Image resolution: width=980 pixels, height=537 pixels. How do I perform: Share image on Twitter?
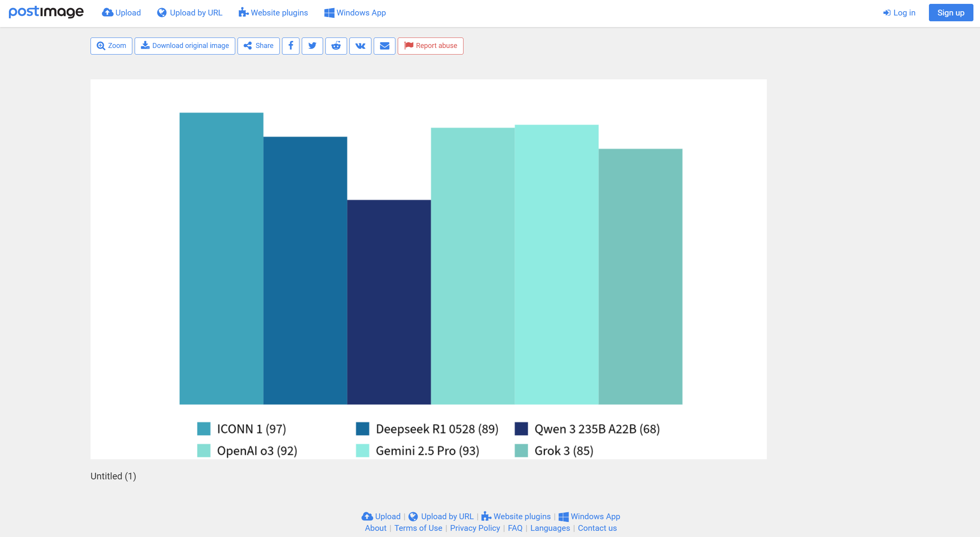coord(312,46)
